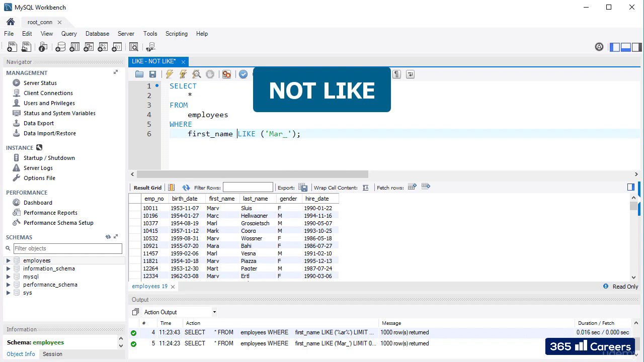
Task: Fetch all rows icon
Action: pos(426,187)
